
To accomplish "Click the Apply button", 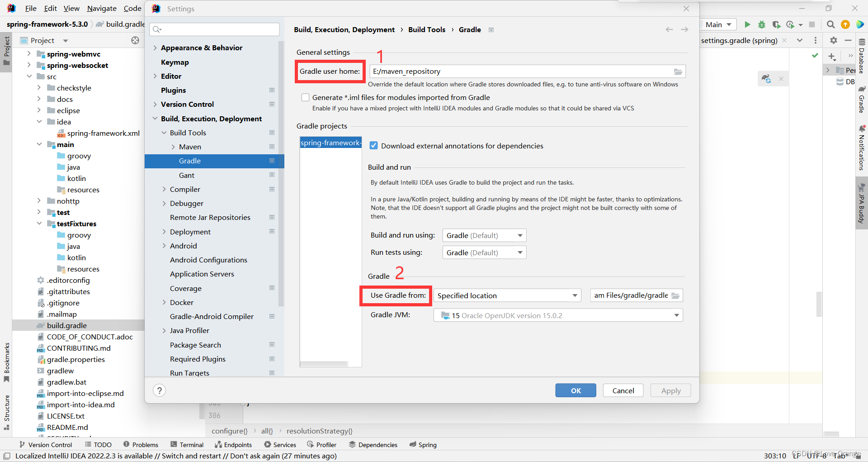I will coord(670,391).
